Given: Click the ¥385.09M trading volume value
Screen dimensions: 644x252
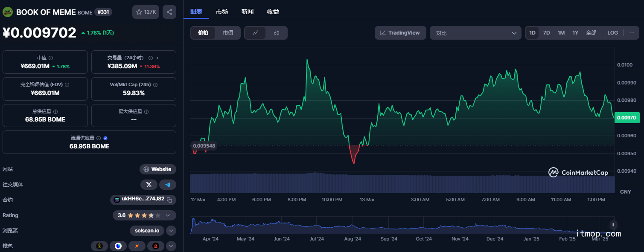Looking at the screenshot, I should tap(122, 67).
